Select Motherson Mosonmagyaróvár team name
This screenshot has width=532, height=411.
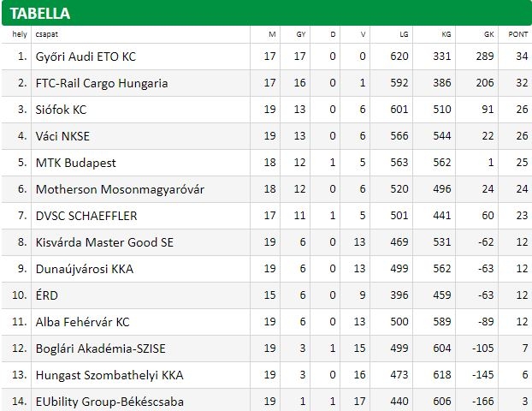click(120, 189)
